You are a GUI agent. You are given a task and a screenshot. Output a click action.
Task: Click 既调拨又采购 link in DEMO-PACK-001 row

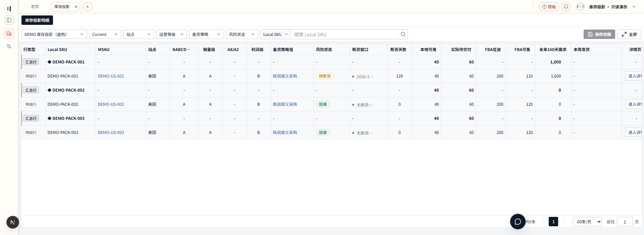[285, 76]
